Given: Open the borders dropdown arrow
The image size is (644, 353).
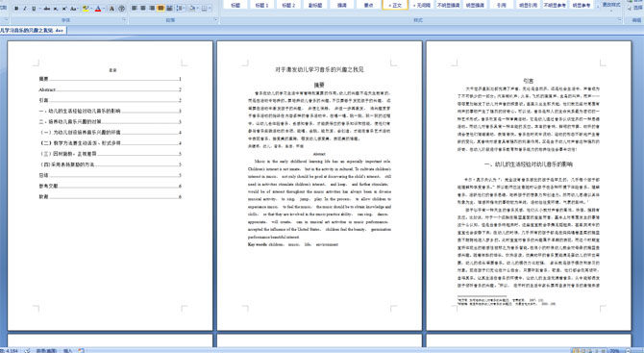Looking at the screenshot, I should (x=211, y=9).
